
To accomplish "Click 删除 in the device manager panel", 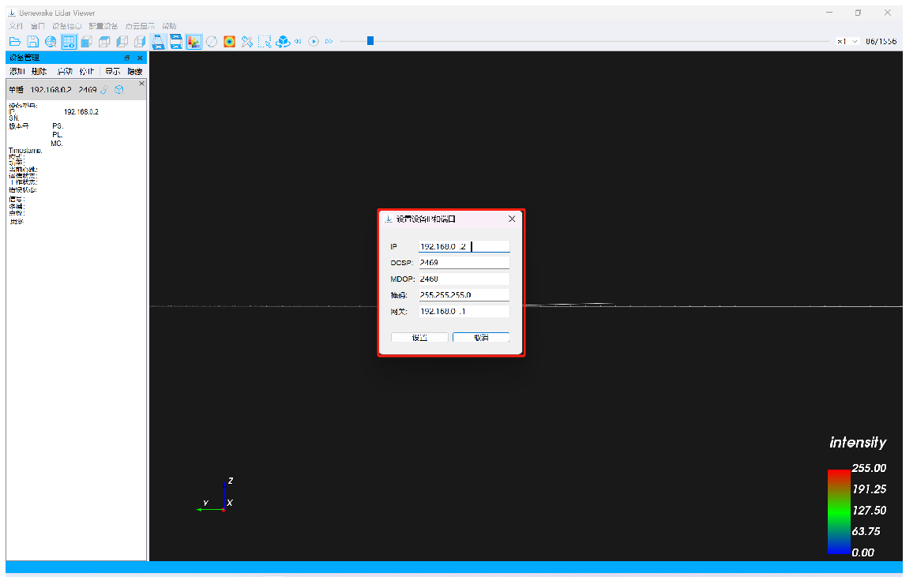I will 39,71.
